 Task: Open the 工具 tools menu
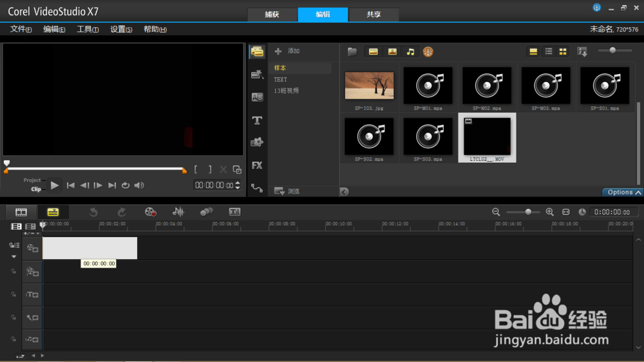click(x=88, y=29)
